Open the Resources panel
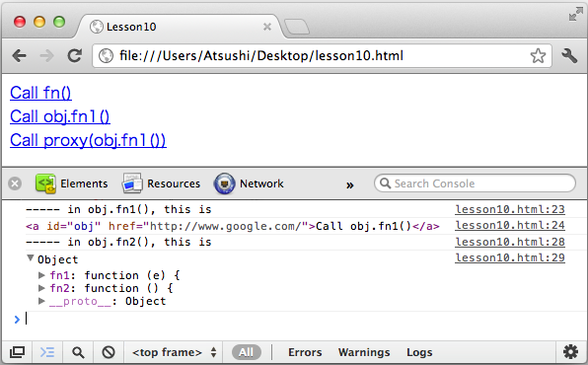Viewport: 588px width, 365px height. pyautogui.click(x=161, y=183)
